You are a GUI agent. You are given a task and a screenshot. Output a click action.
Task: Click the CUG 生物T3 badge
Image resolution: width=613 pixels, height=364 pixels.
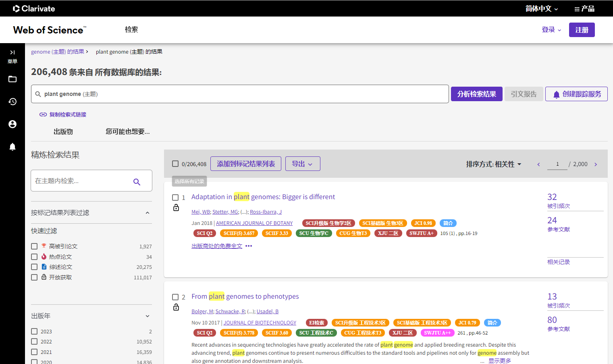pos(353,233)
